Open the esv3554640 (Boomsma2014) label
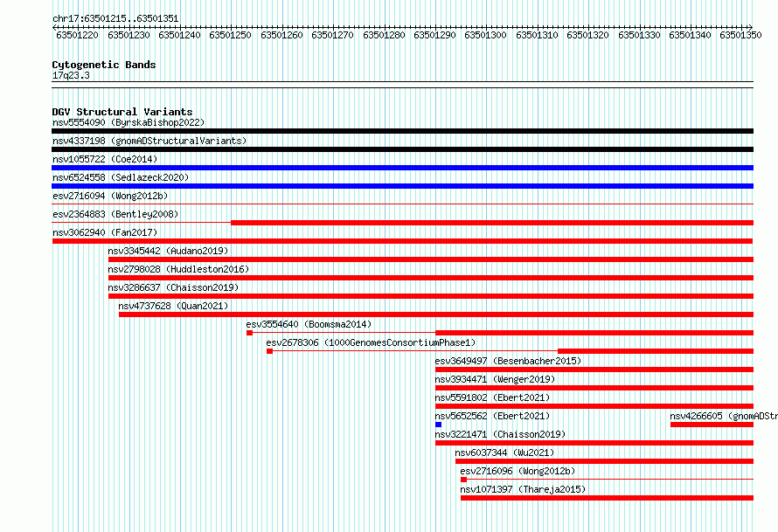Viewport: 778px width, 532px height. click(x=309, y=324)
